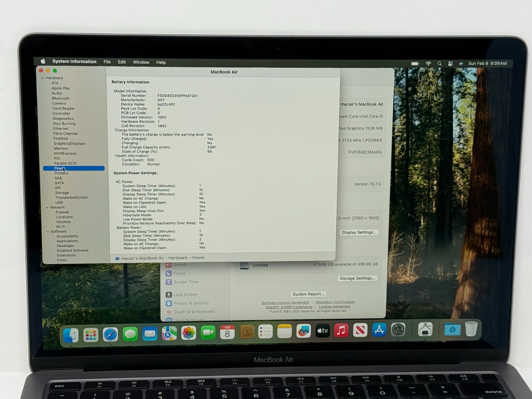Image resolution: width=532 pixels, height=399 pixels.
Task: Launch Safari from the Dock
Action: pos(110,334)
